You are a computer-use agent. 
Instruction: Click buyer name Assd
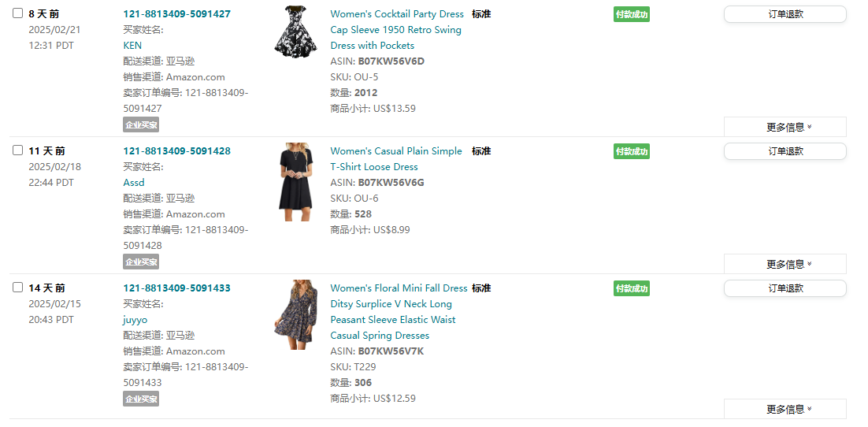134,183
